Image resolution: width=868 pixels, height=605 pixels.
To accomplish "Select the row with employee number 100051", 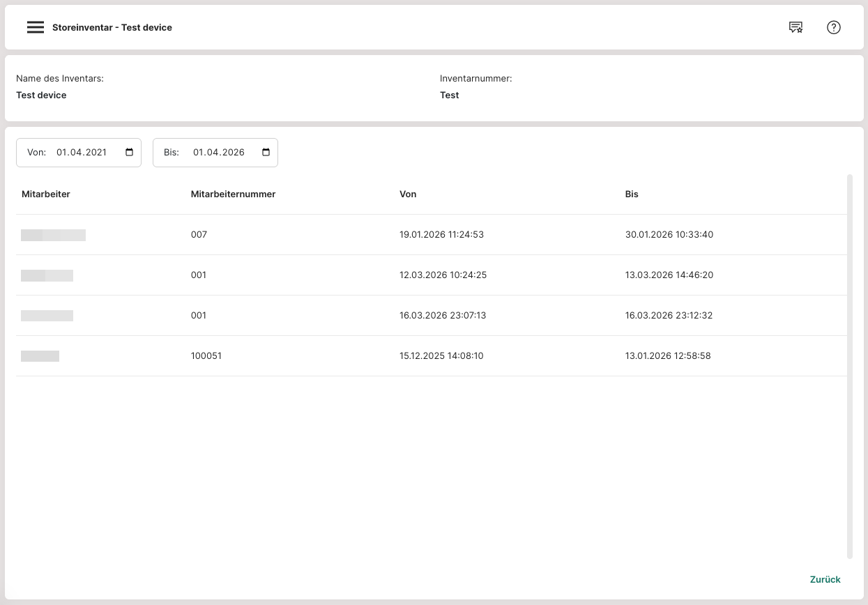I will pos(206,356).
